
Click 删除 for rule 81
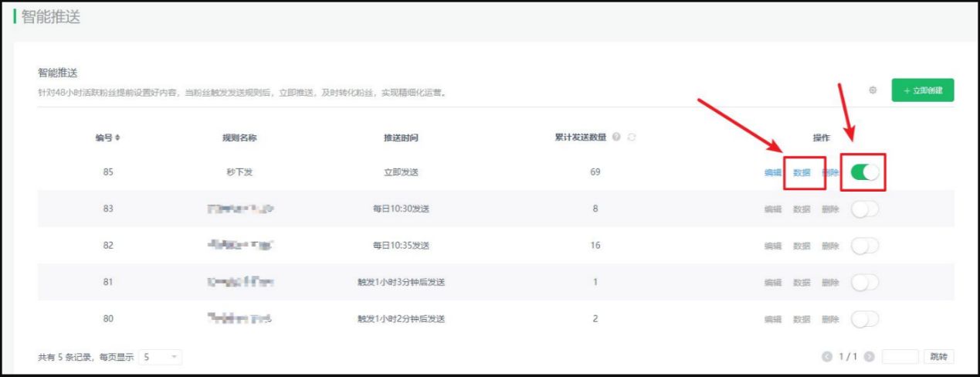(830, 283)
